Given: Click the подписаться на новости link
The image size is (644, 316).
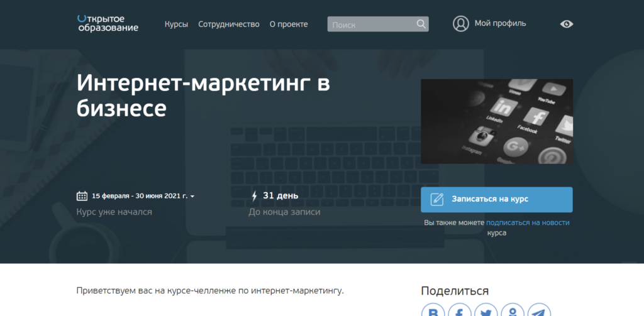Looking at the screenshot, I should pos(528,222).
